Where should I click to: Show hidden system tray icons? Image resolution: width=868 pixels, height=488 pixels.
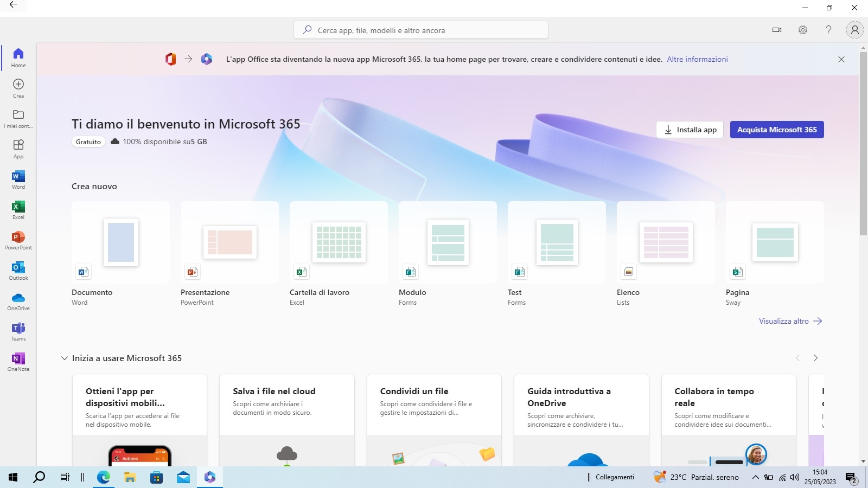coord(755,477)
